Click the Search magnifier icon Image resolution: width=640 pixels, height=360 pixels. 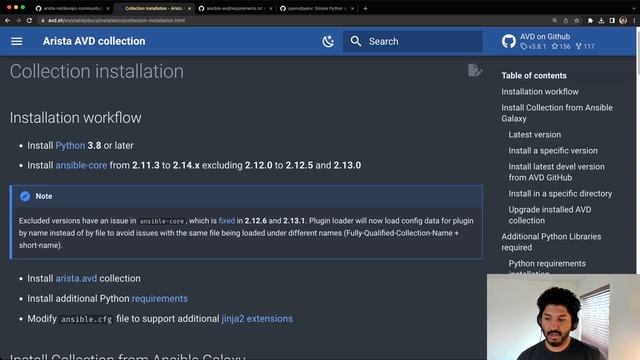pyautogui.click(x=356, y=41)
